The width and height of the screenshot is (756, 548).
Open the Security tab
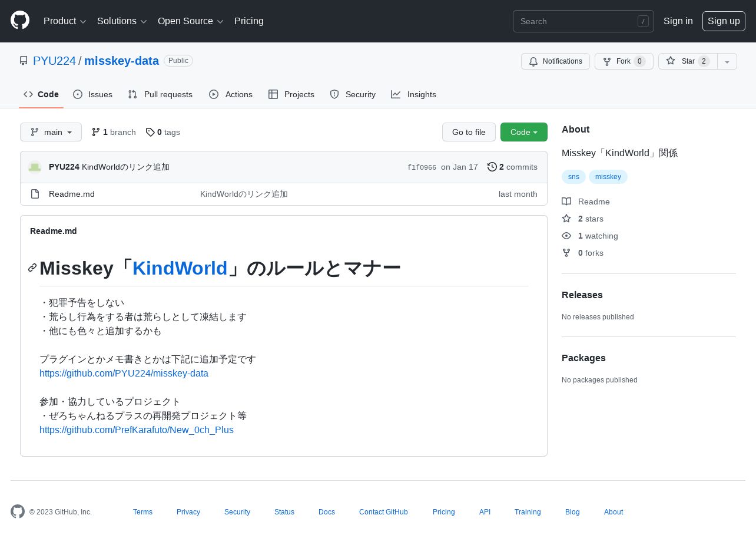(353, 94)
